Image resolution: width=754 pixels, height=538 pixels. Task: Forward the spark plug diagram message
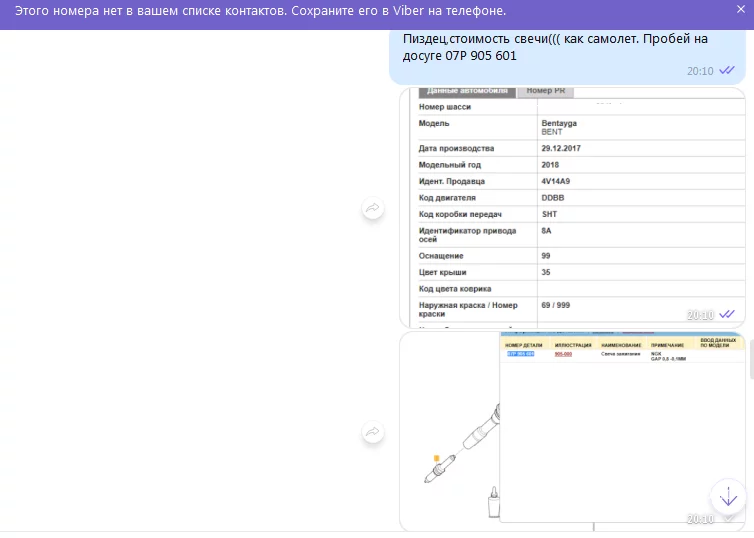373,432
